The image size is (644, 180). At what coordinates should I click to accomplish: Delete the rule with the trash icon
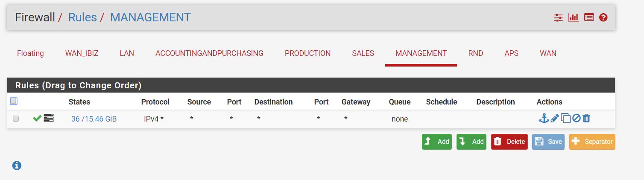click(586, 119)
